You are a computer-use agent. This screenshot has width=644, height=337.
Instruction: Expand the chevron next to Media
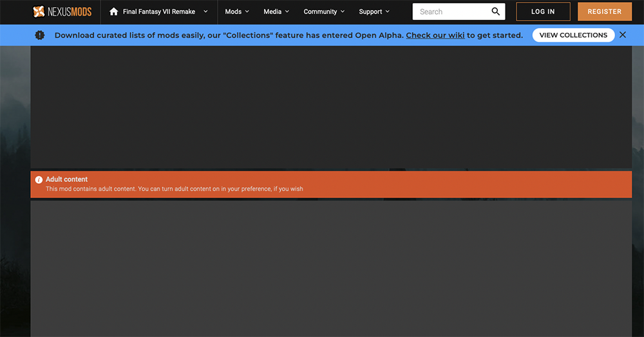[x=287, y=12]
